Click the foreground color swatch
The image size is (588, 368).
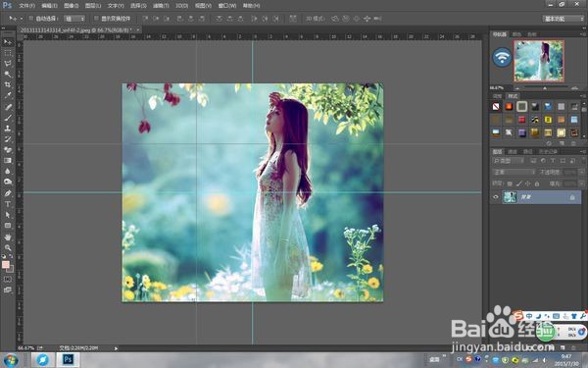coord(6,264)
